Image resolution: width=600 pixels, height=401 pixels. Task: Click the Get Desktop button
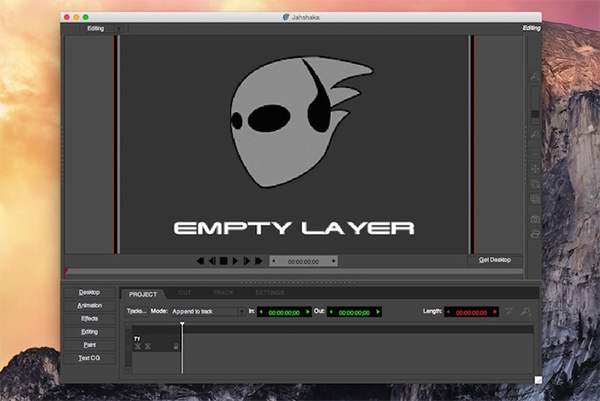point(495,260)
